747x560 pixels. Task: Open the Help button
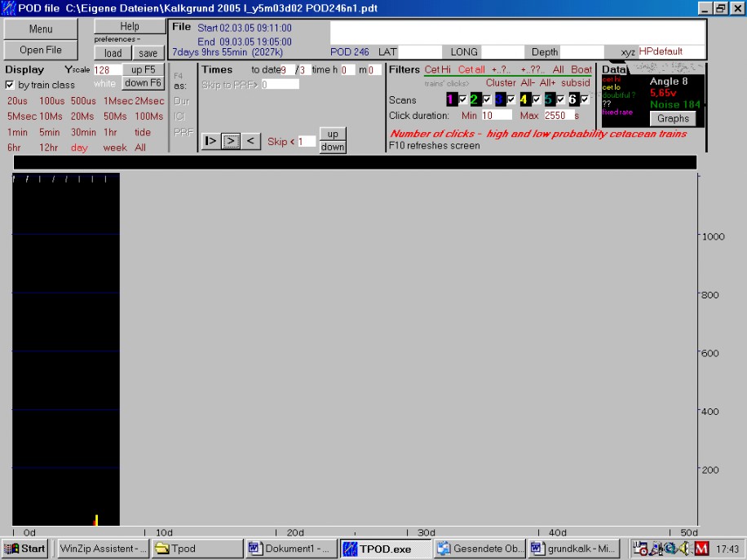pos(130,27)
